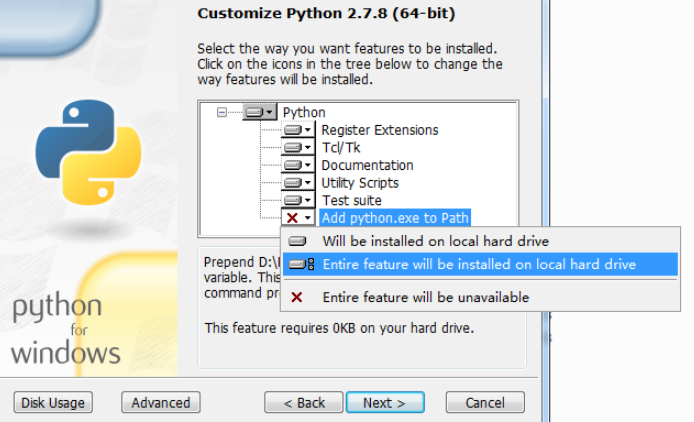Click 'This feature requires 0KB' text
Image resolution: width=694 pixels, height=422 pixels.
(339, 328)
